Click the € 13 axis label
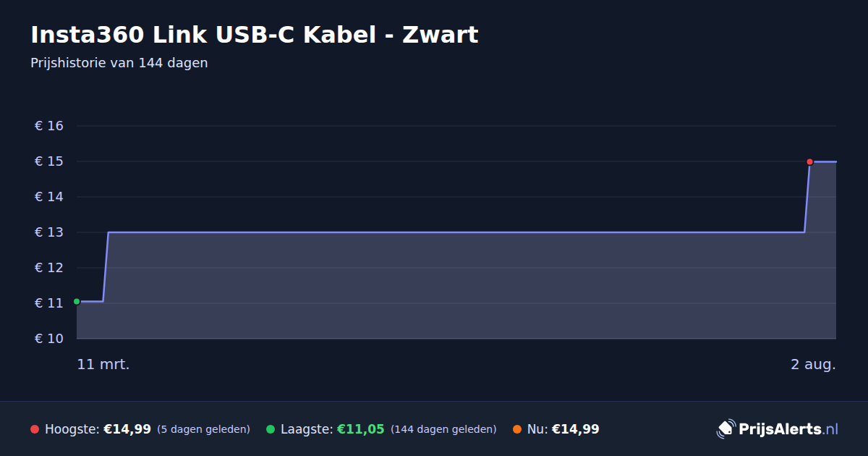The image size is (868, 456). coord(49,232)
